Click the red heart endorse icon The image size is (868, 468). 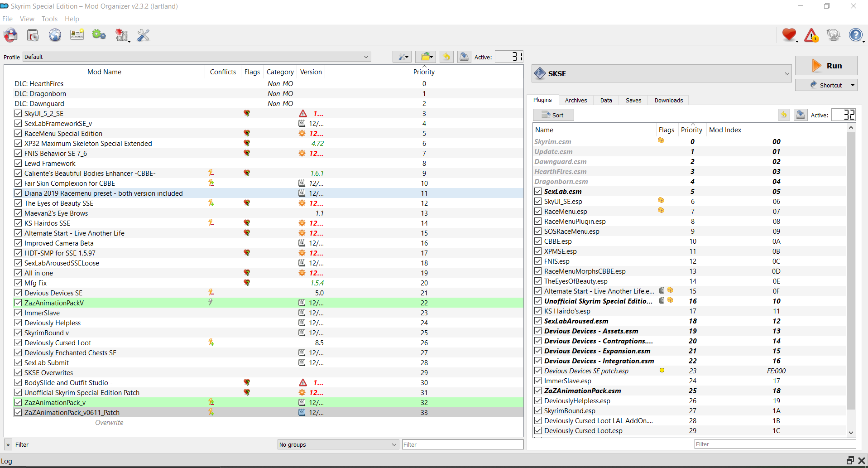(x=789, y=35)
